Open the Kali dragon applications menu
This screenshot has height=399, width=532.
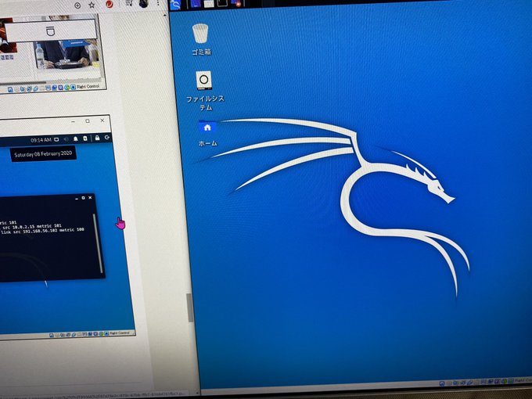[175, 5]
